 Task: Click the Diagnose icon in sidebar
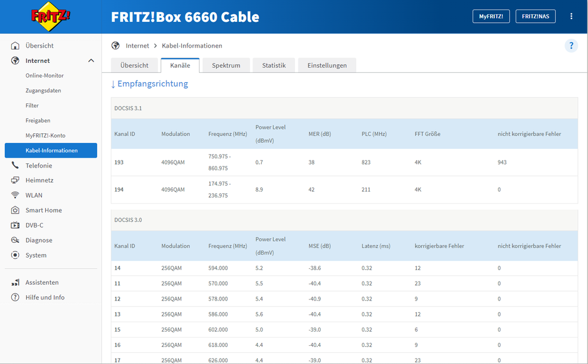click(15, 241)
